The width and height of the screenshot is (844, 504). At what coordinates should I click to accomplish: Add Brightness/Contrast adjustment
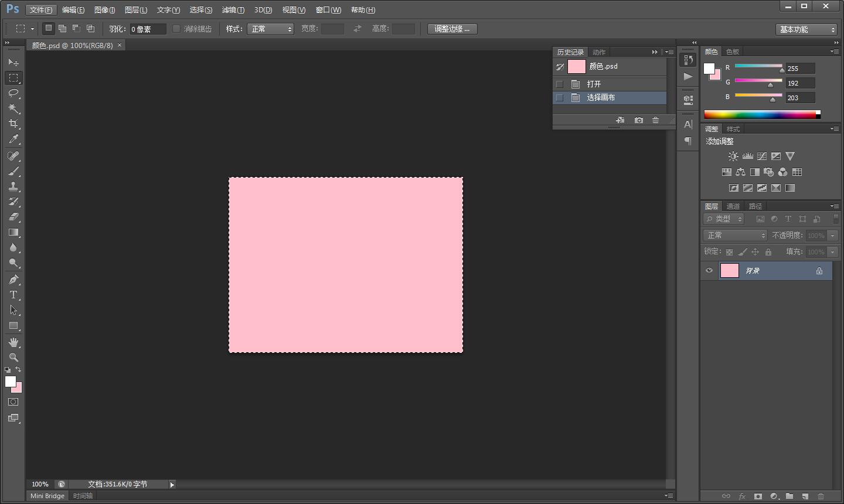(733, 156)
